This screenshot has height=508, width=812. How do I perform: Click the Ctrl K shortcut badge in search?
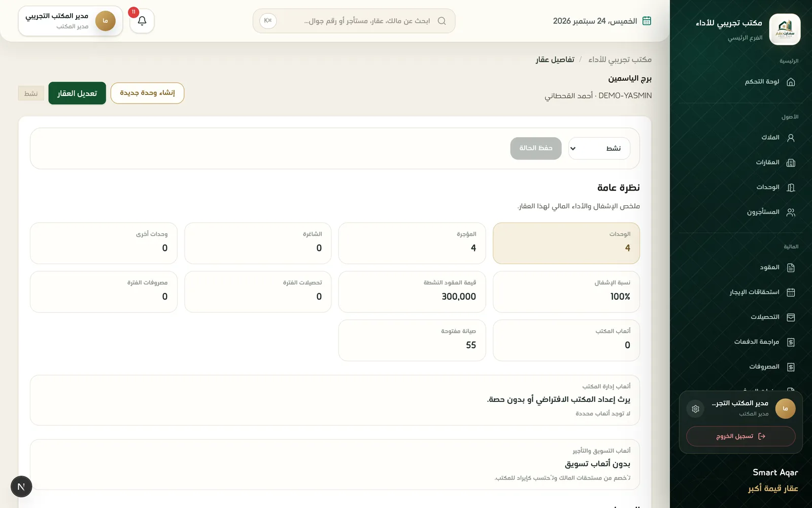coord(268,21)
